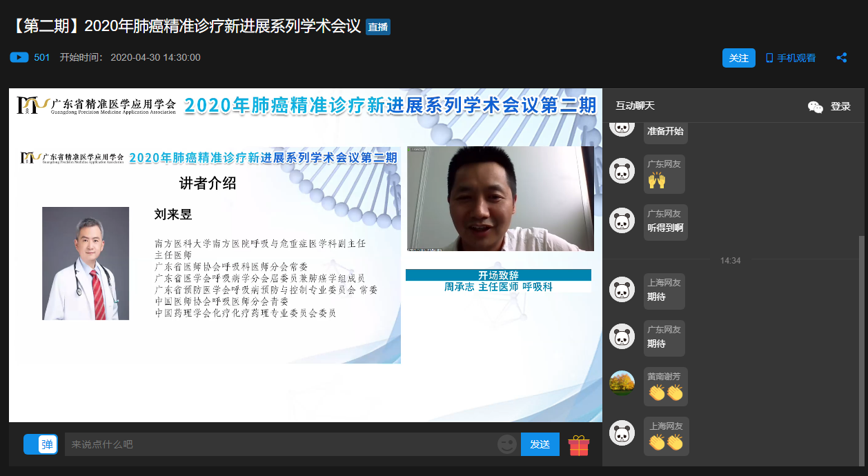
Task: Click the WeChat login icon
Action: pos(816,106)
